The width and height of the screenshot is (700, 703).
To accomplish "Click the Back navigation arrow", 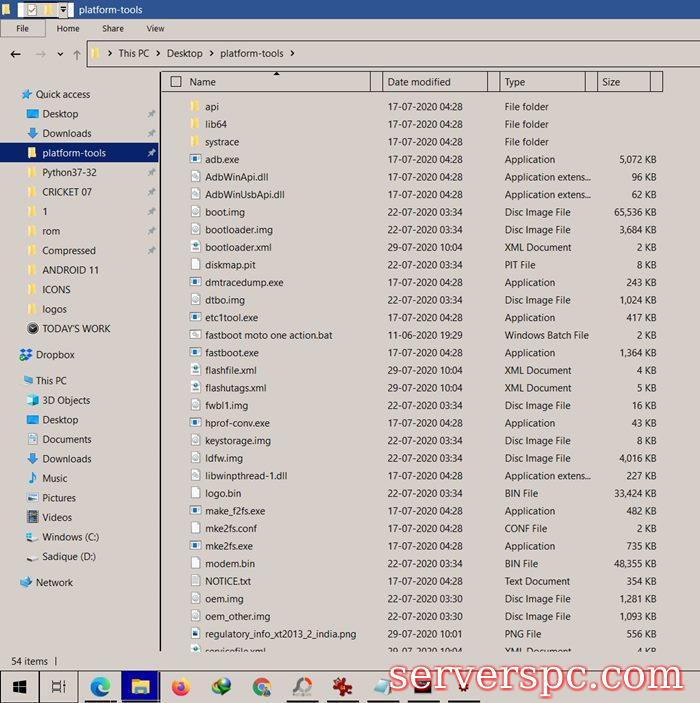I will click(x=16, y=54).
